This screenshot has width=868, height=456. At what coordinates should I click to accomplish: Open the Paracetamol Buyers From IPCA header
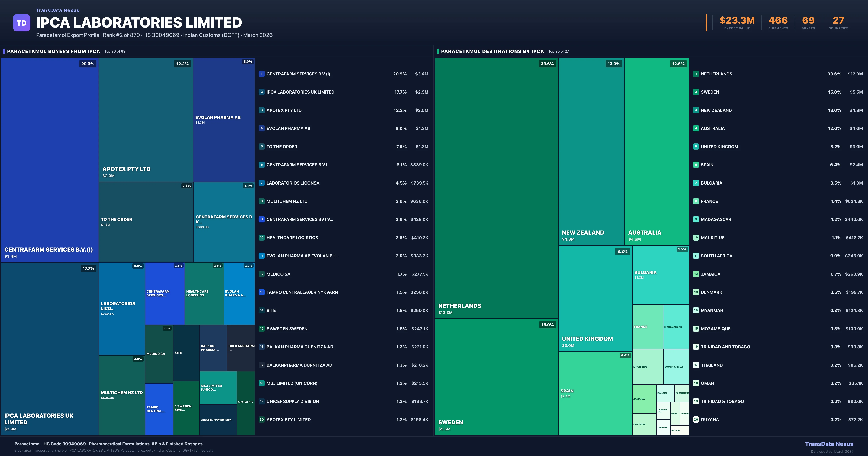[x=54, y=51]
